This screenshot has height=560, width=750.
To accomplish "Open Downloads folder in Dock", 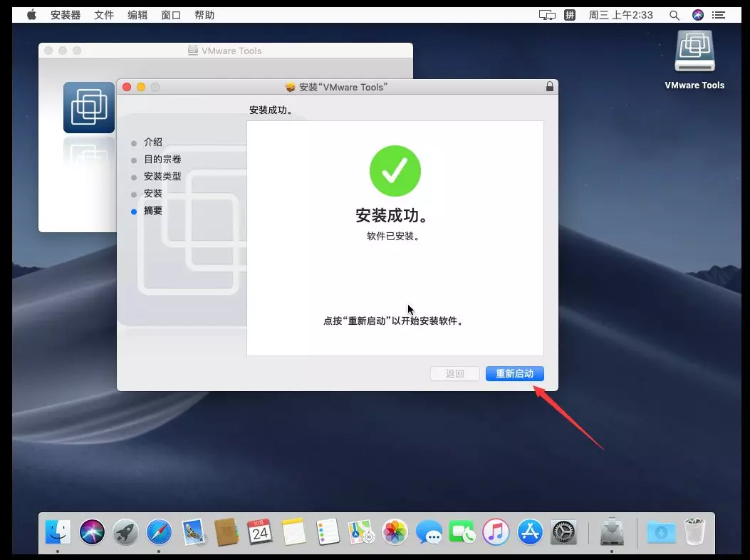I will pos(661,532).
